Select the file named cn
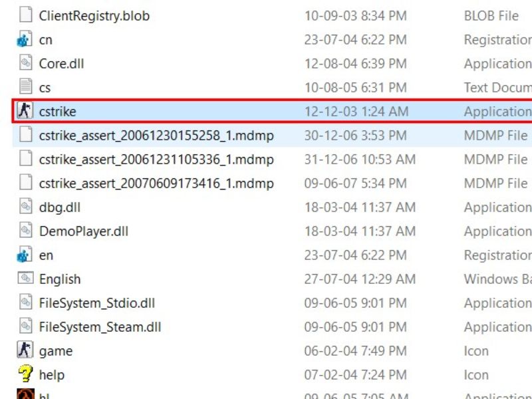The image size is (532, 399). 45,40
